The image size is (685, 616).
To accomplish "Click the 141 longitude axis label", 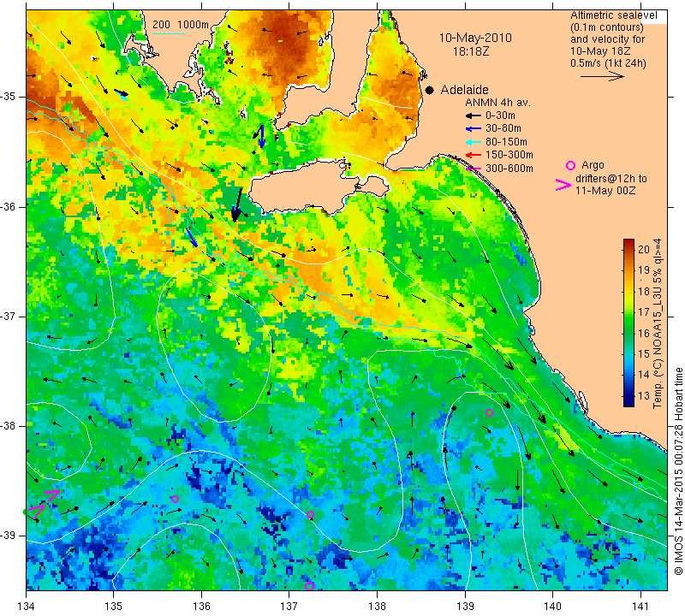I will pos(640,606).
